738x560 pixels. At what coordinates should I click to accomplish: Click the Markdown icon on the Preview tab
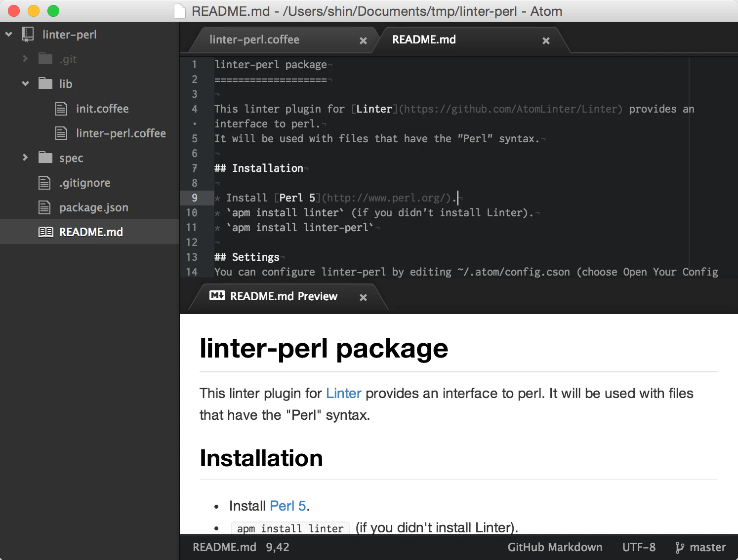coord(217,295)
